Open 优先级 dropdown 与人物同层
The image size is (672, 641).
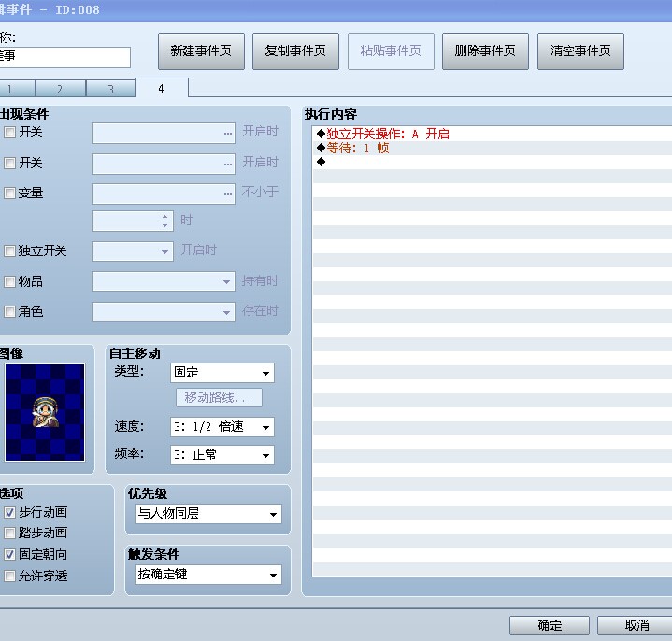pos(208,514)
